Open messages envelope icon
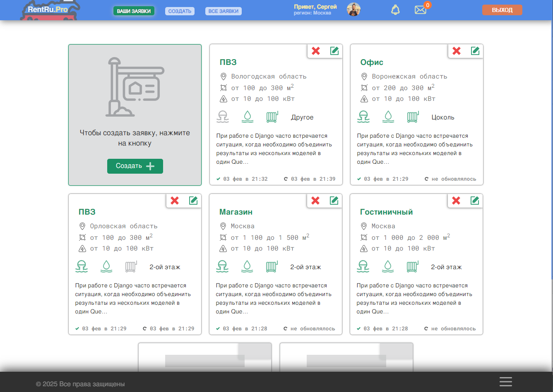Viewport: 553px width, 392px height. point(421,10)
